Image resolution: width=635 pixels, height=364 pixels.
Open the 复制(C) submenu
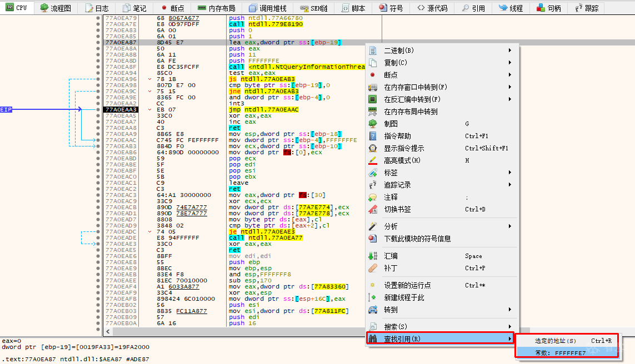(x=442, y=63)
